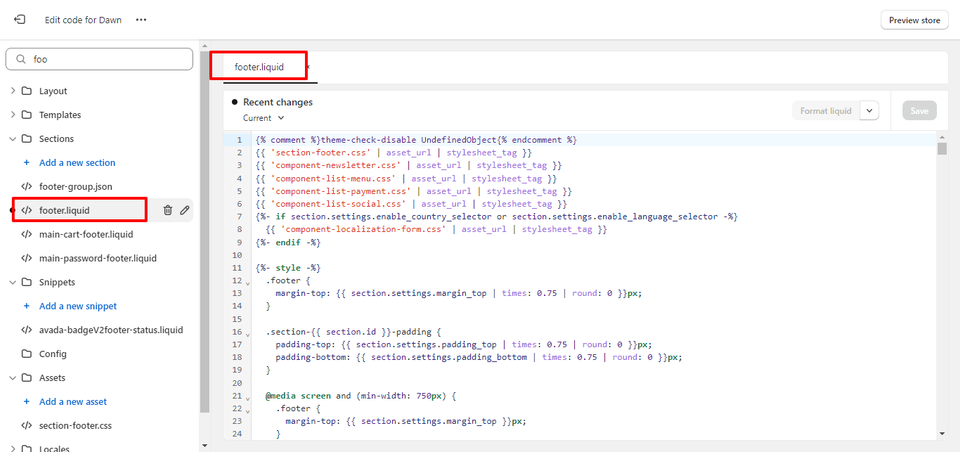Click Add a new section link
Viewport: 960px width, 452px height.
[77, 162]
